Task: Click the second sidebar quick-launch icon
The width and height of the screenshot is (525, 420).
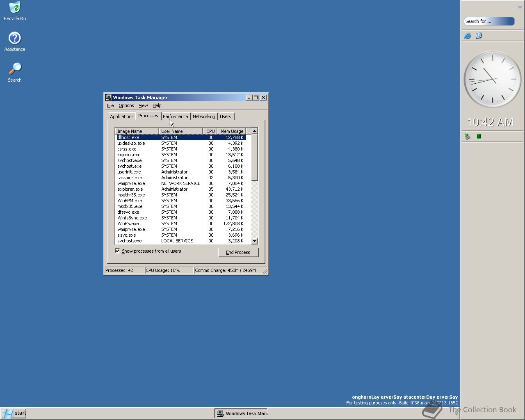Action: pyautogui.click(x=479, y=36)
